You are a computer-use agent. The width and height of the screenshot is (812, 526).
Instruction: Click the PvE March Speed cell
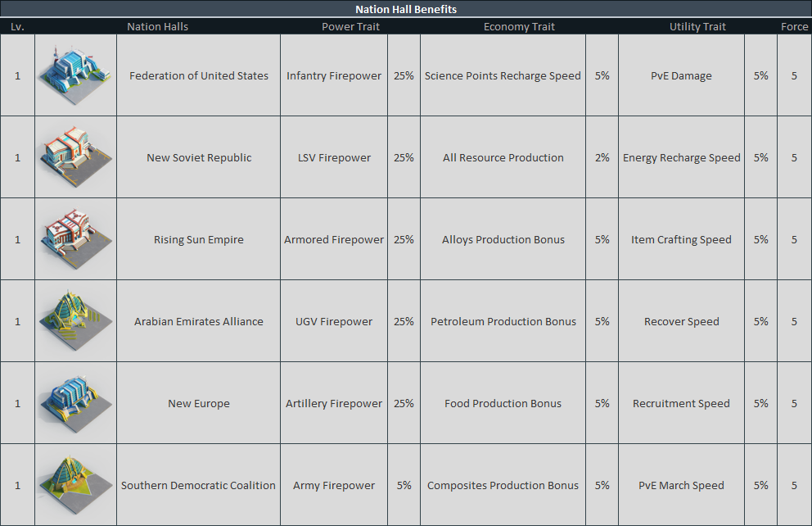pos(682,485)
